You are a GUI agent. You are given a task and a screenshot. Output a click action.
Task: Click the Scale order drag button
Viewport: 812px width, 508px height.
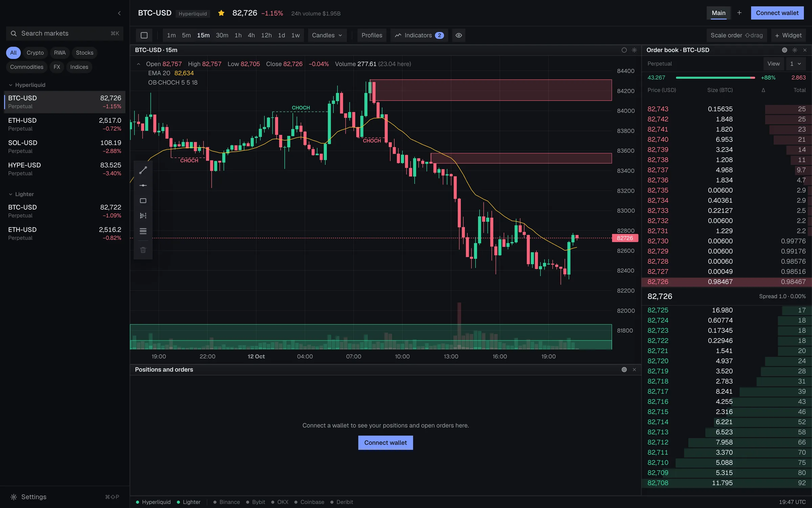[x=737, y=35]
